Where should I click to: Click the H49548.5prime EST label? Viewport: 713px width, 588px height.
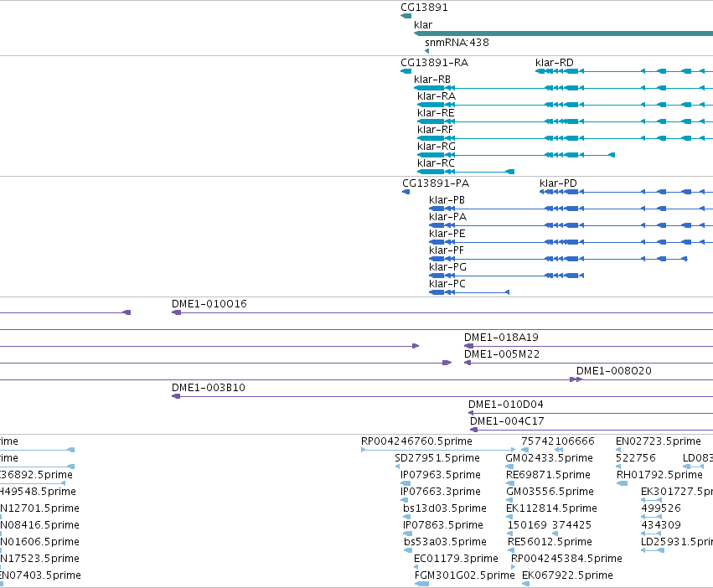tap(39, 492)
